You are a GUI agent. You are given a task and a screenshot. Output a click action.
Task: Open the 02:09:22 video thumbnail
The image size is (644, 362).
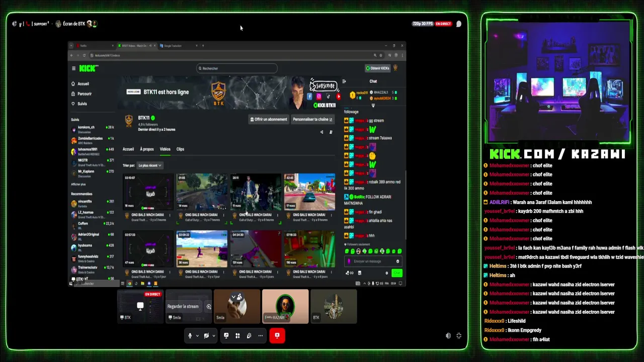(202, 249)
